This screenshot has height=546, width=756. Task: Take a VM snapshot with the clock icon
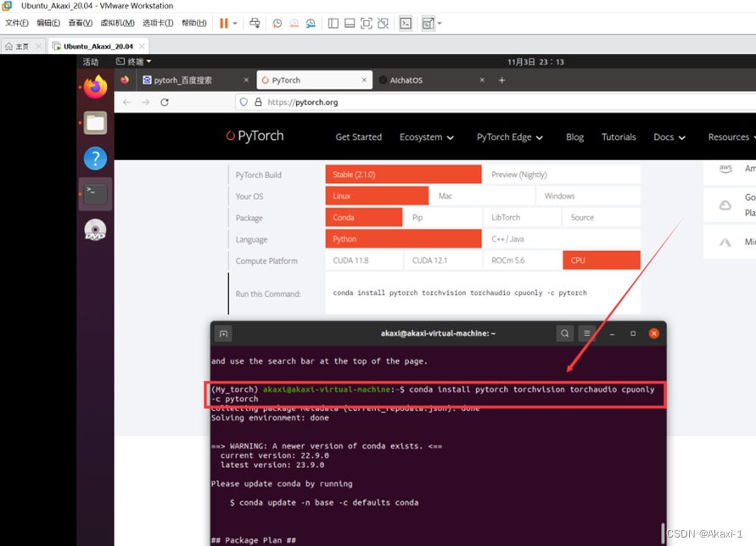(277, 23)
